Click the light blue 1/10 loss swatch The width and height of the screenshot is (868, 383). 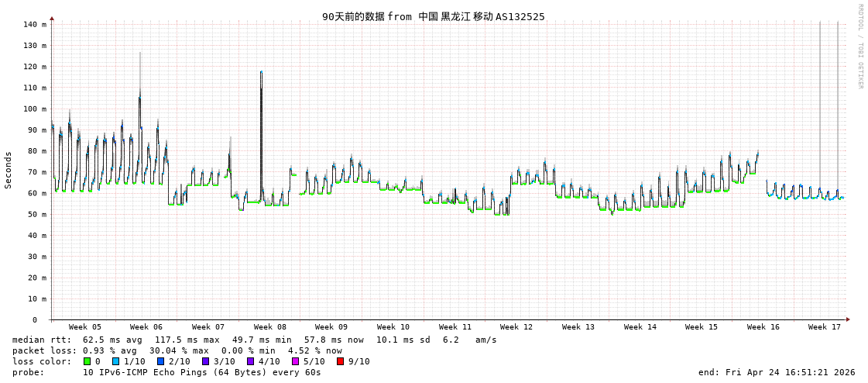(115, 361)
